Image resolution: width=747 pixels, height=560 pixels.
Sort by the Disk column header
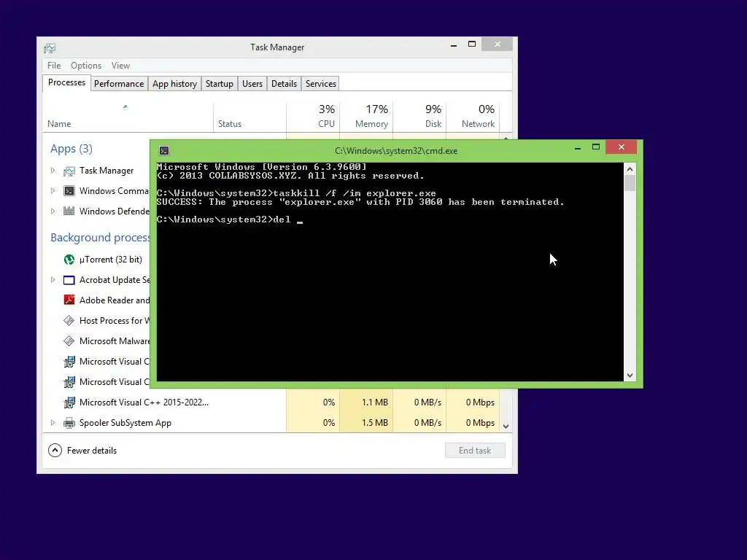[x=419, y=117]
